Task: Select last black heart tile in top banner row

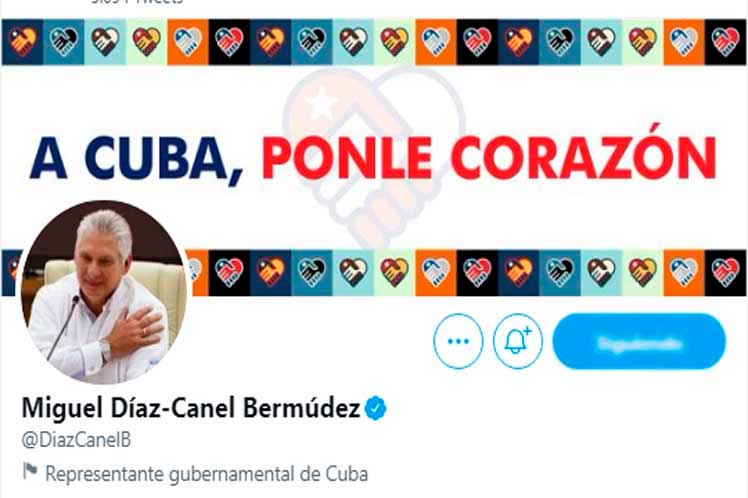Action: click(x=726, y=42)
